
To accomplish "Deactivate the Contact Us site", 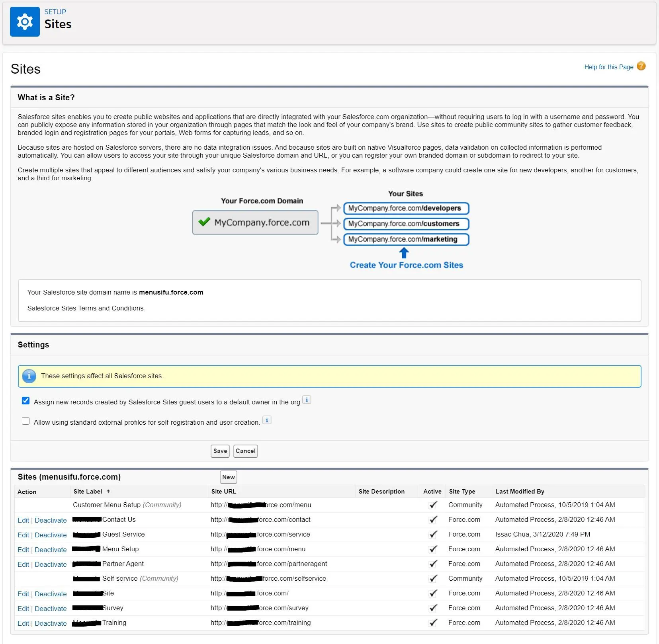I will coord(51,520).
